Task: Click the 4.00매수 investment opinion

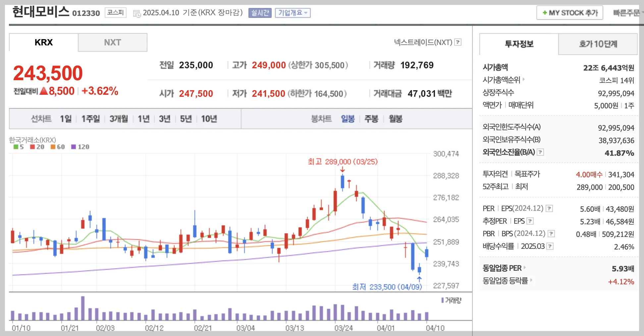Action: coord(589,175)
